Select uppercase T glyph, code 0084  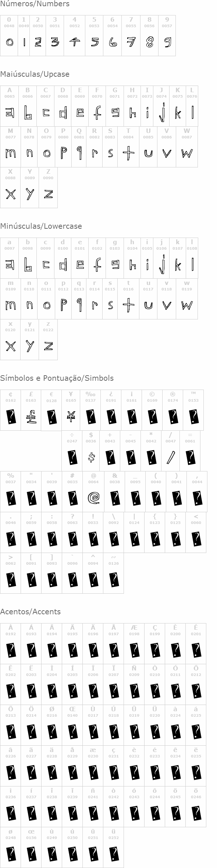click(128, 147)
